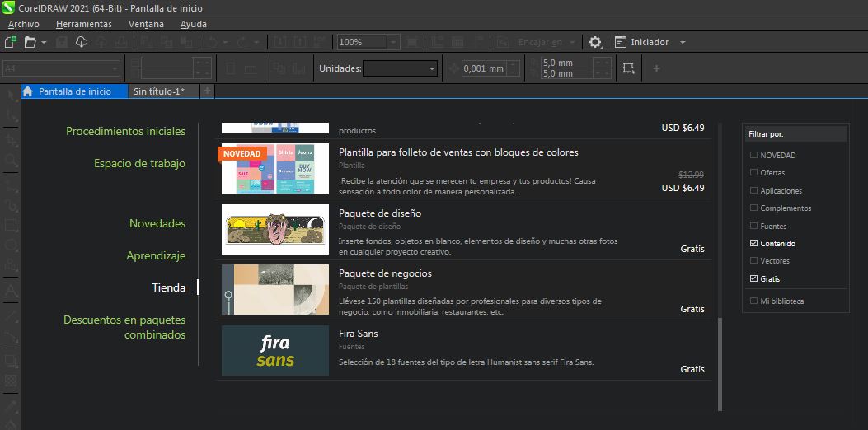Select the Rectangle tool in toolbox

click(x=11, y=225)
